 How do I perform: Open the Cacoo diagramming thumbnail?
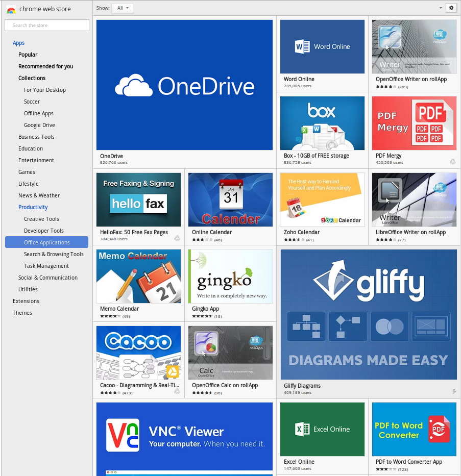(x=138, y=353)
